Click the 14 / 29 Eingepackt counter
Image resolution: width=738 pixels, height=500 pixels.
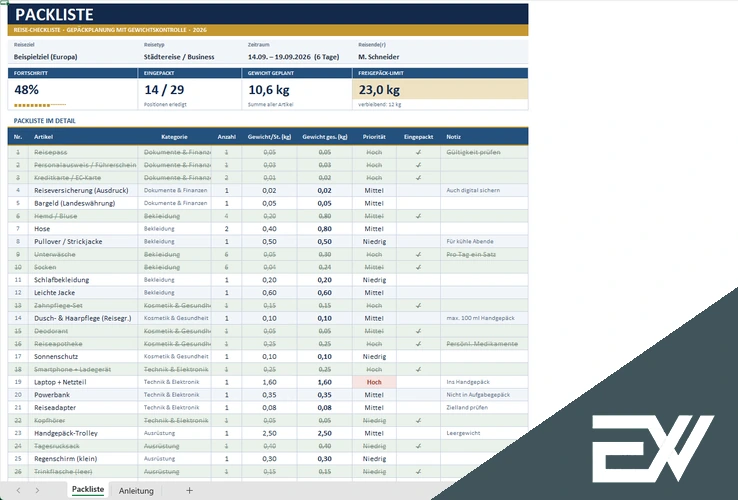point(164,89)
